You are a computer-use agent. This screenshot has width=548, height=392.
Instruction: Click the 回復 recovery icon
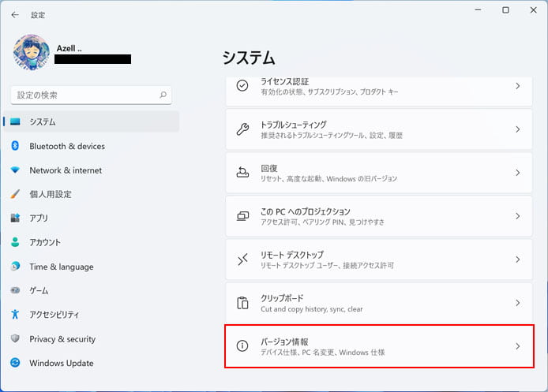point(242,173)
